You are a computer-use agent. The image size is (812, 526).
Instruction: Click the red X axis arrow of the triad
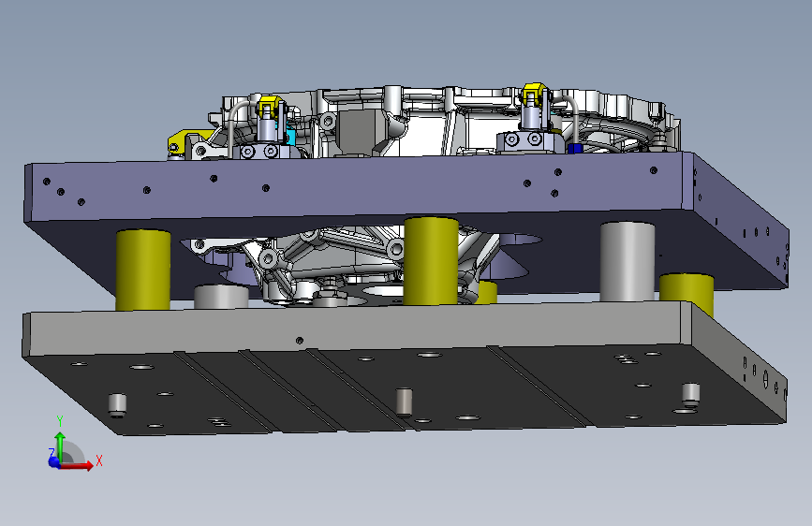[x=78, y=465]
